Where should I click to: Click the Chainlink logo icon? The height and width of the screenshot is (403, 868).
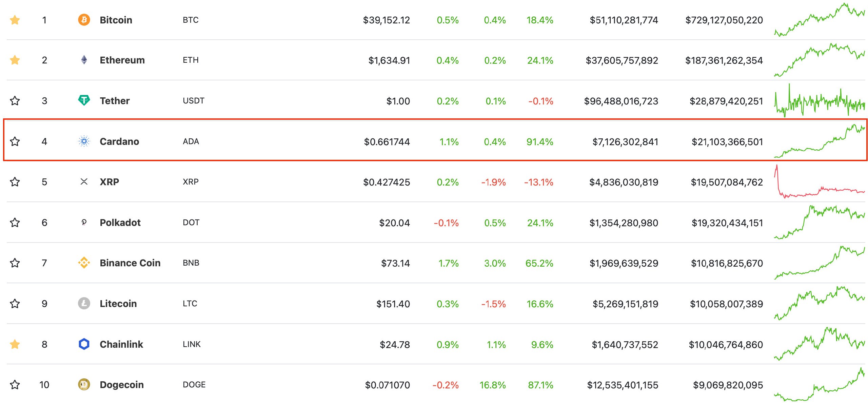pos(84,344)
